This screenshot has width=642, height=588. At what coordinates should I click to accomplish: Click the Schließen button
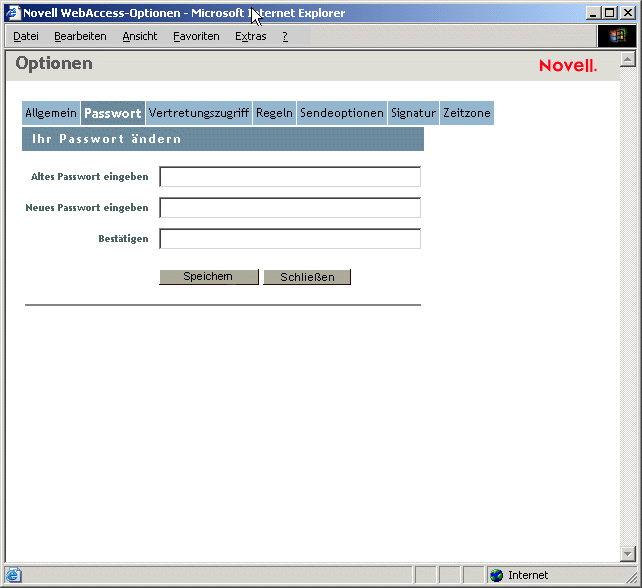(307, 277)
